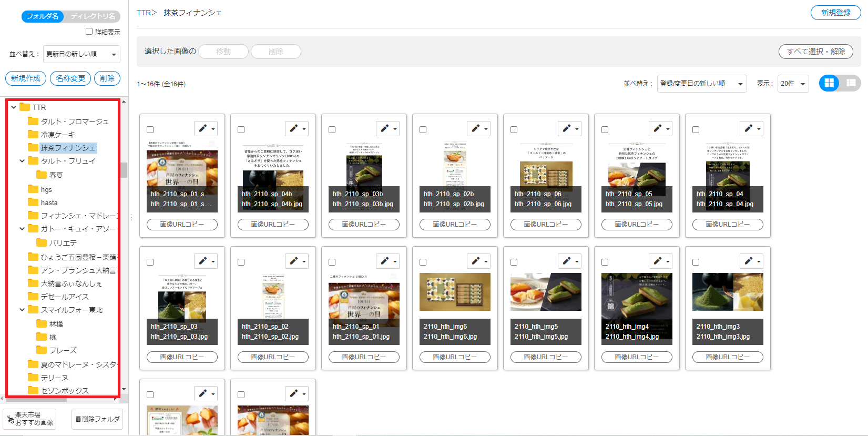Check the box for hth_2110_sp_01_s image
The image size is (868, 436).
[x=150, y=129]
